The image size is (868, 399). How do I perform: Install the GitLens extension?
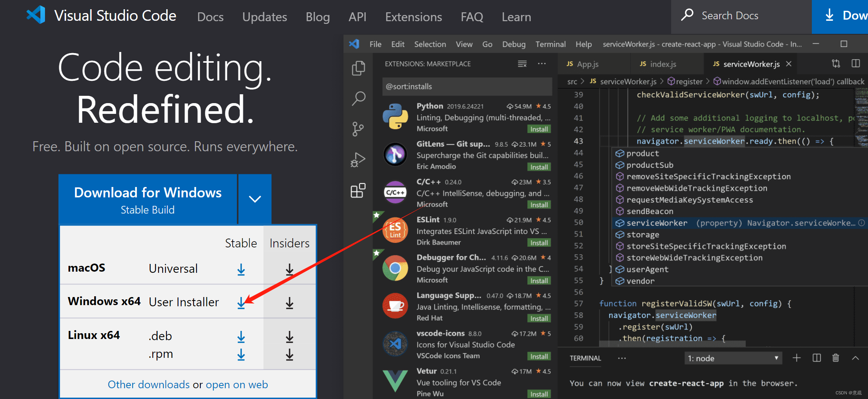(539, 167)
